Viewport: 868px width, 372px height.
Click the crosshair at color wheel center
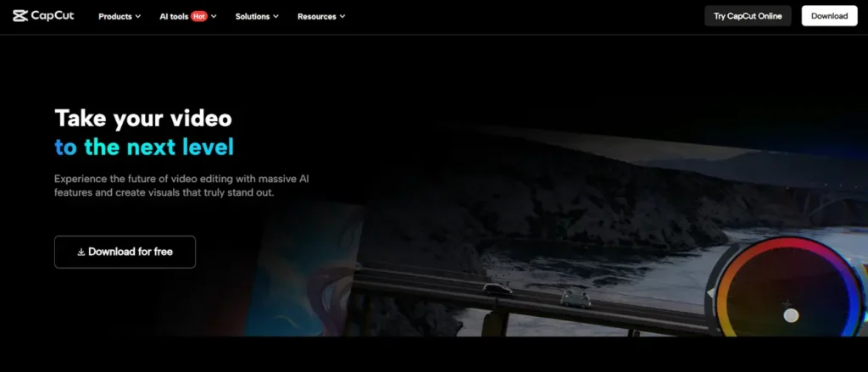[787, 303]
